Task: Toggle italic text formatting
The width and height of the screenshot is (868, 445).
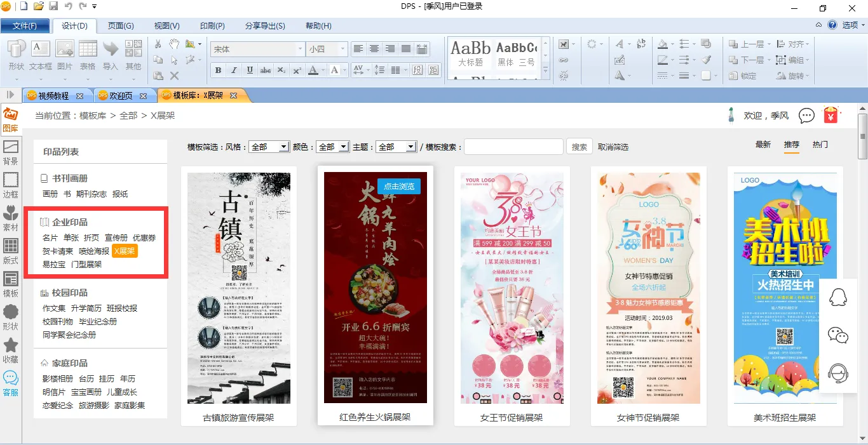Action: point(234,70)
